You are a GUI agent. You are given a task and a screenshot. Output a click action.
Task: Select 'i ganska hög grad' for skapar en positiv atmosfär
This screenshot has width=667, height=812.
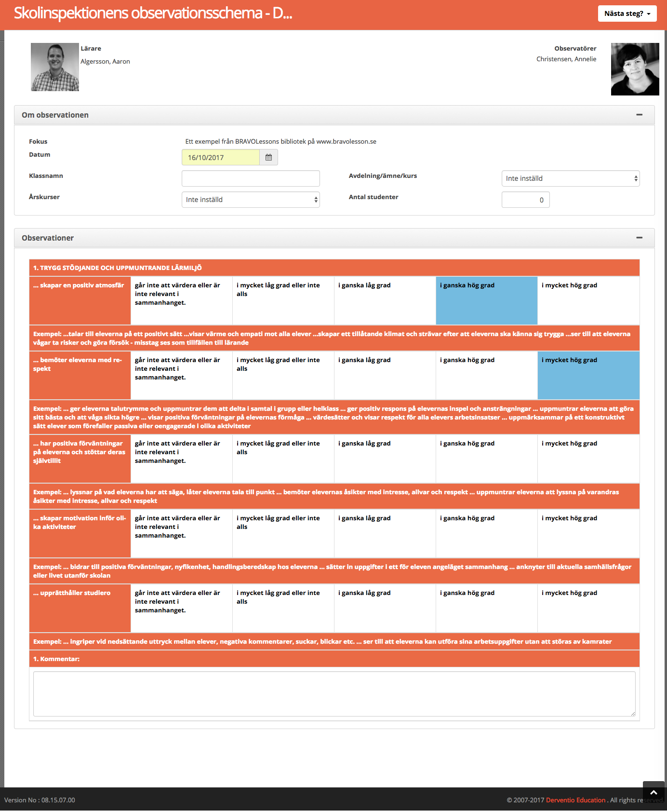[487, 300]
